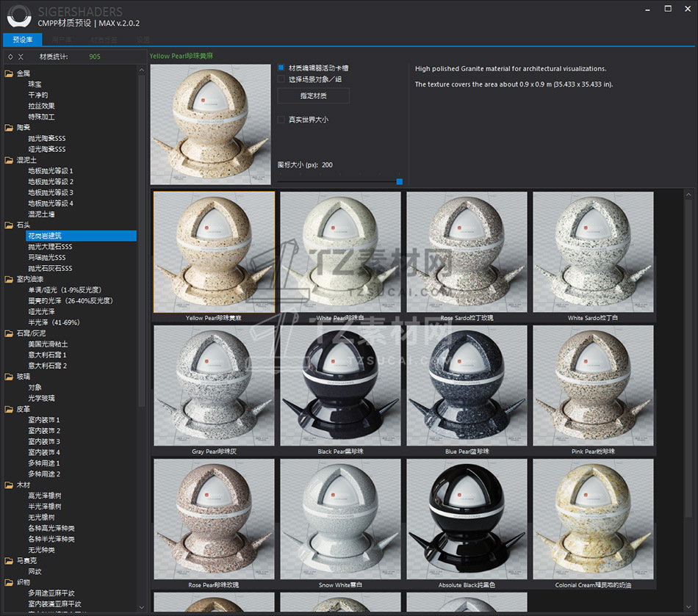
Task: Select 各种半光泽种类 in the tree
Action: [x=51, y=539]
